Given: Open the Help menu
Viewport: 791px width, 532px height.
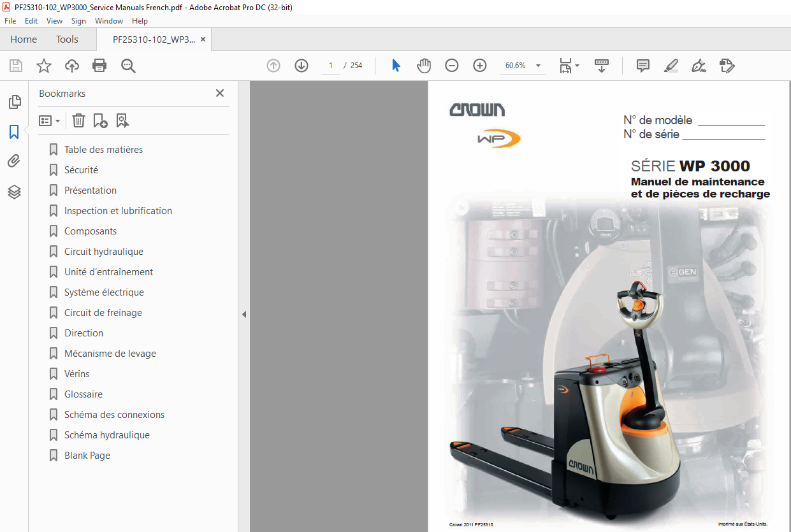Looking at the screenshot, I should 140,21.
